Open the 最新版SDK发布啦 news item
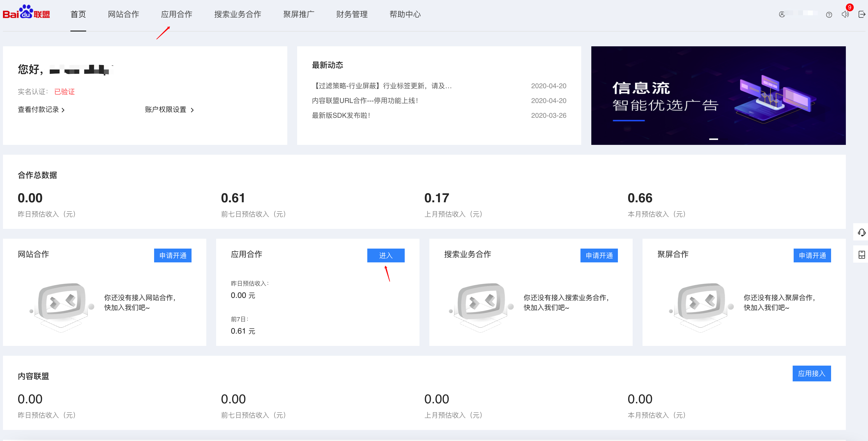This screenshot has height=441, width=868. [341, 115]
